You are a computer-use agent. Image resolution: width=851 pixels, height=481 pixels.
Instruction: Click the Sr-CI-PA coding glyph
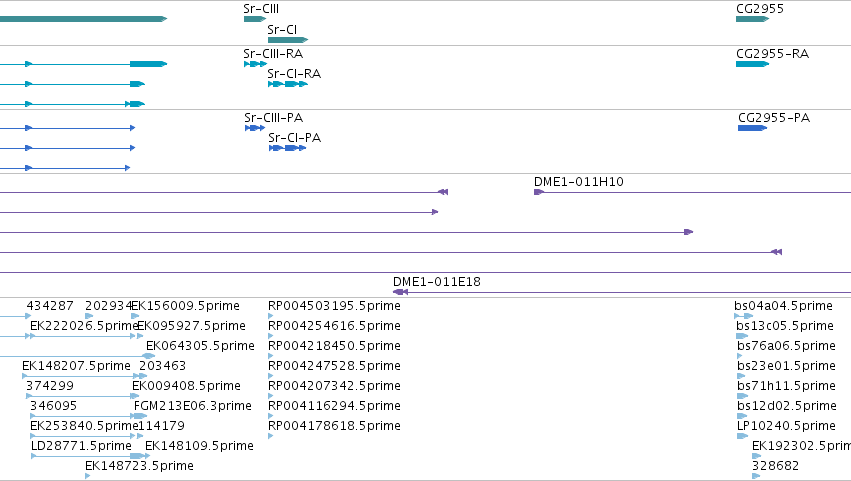click(288, 148)
